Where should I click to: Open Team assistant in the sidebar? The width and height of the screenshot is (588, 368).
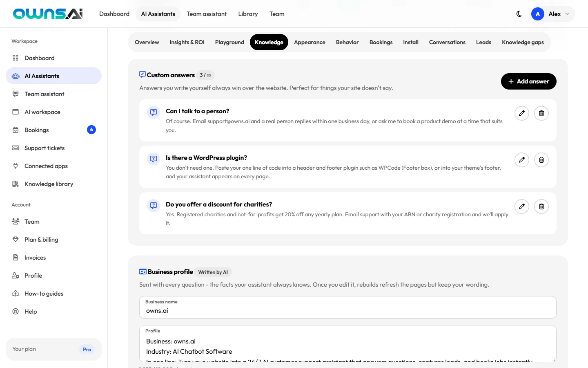pyautogui.click(x=53, y=94)
